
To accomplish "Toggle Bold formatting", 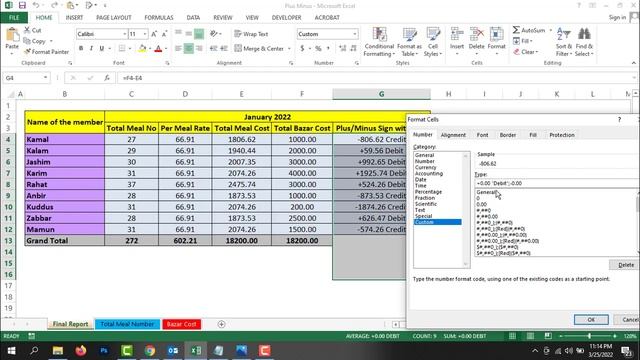I will coord(81,48).
